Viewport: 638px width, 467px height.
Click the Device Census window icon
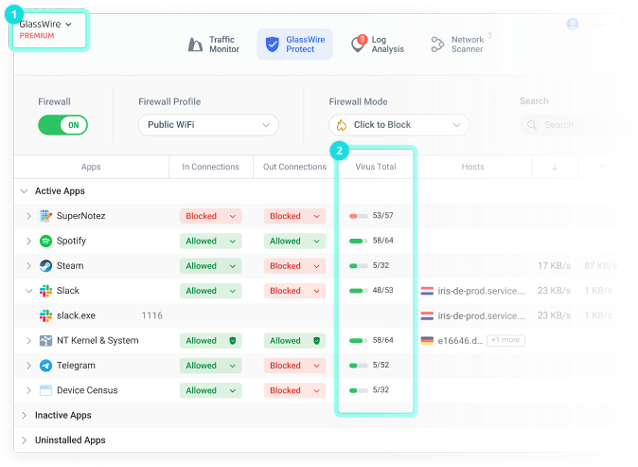pyautogui.click(x=46, y=391)
